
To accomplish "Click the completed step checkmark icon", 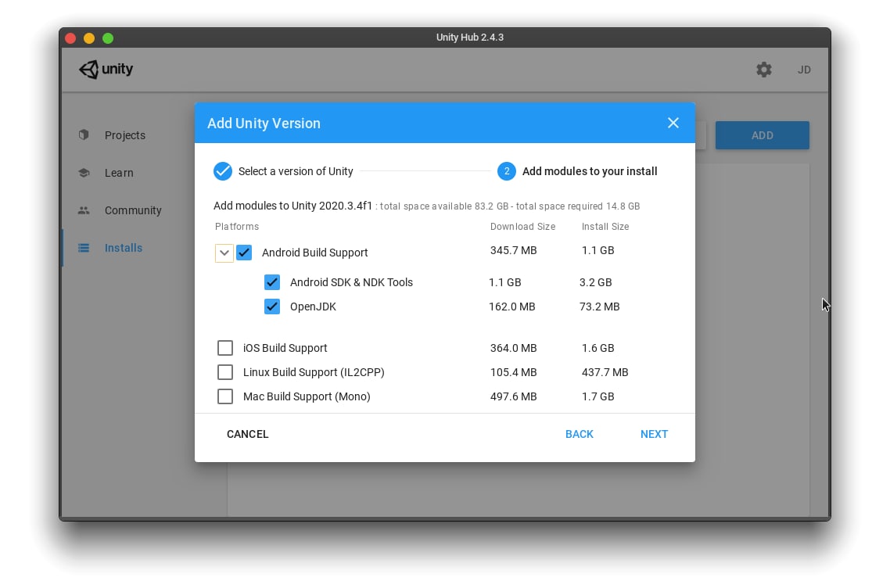I will [x=222, y=170].
